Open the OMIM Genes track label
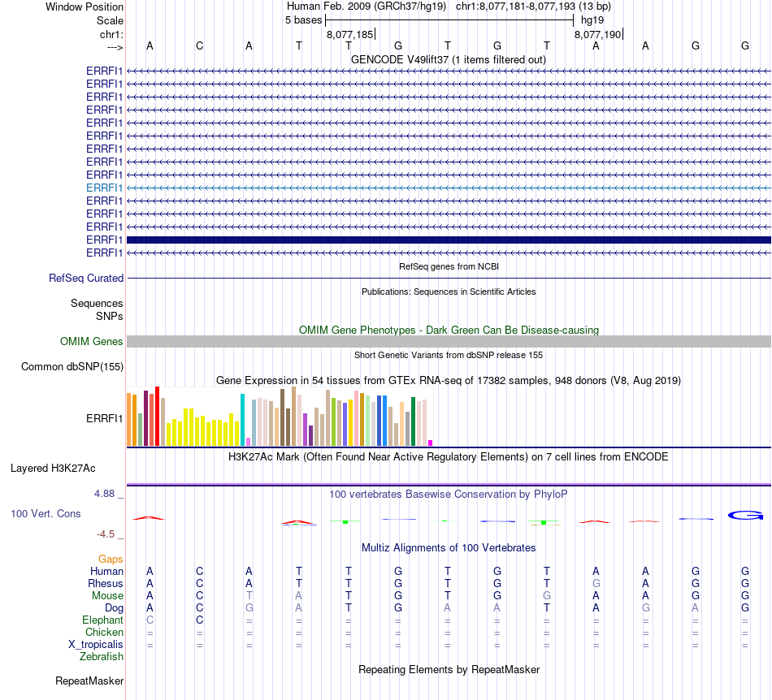The image size is (772, 700). [x=91, y=341]
